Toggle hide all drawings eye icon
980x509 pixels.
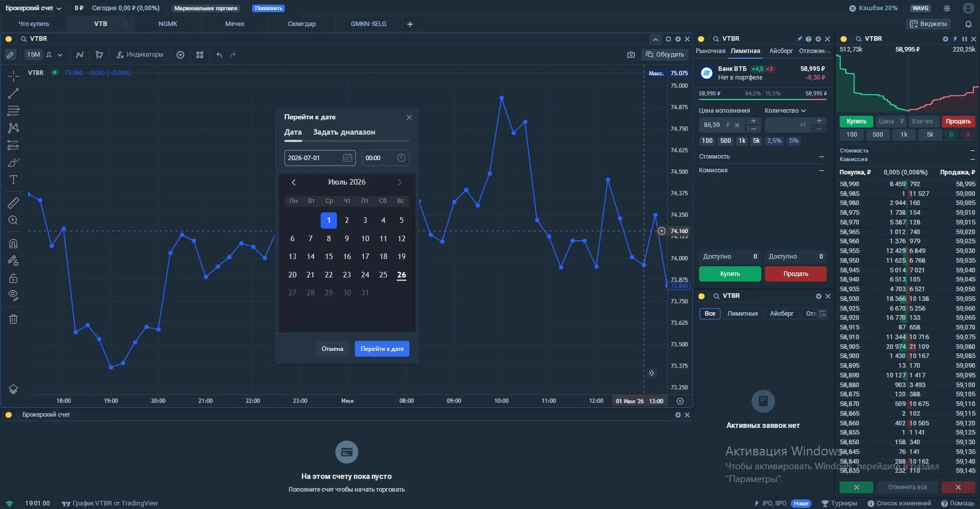coord(13,295)
